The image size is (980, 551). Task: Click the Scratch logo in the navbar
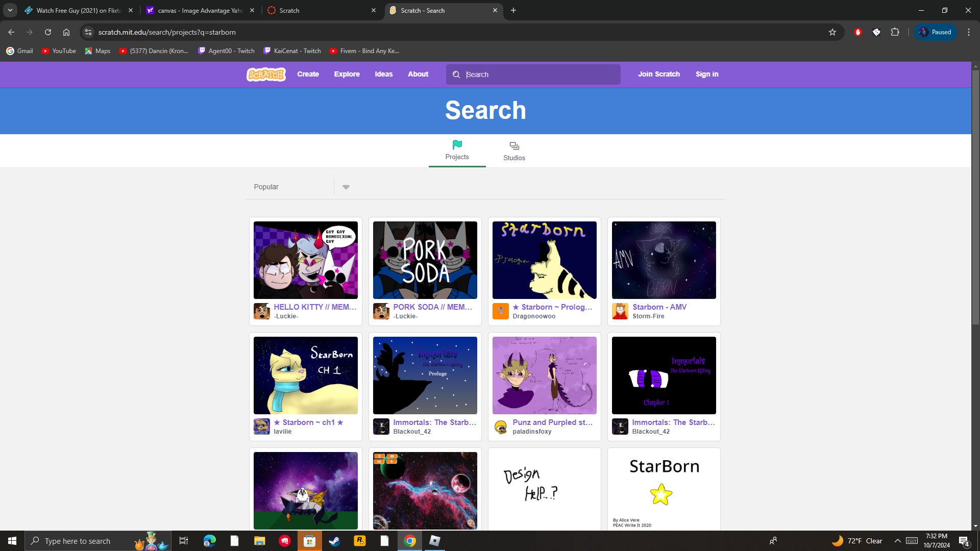point(266,74)
